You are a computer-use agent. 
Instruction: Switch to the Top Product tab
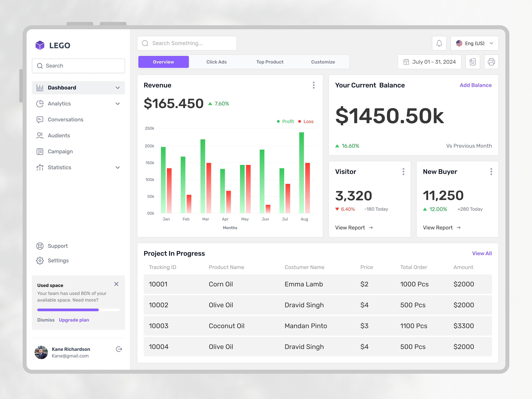[x=270, y=62]
